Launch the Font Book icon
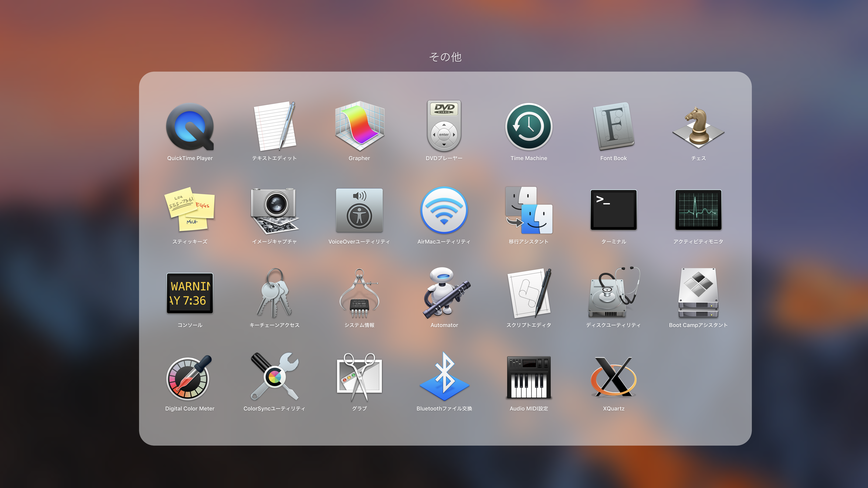 tap(614, 126)
